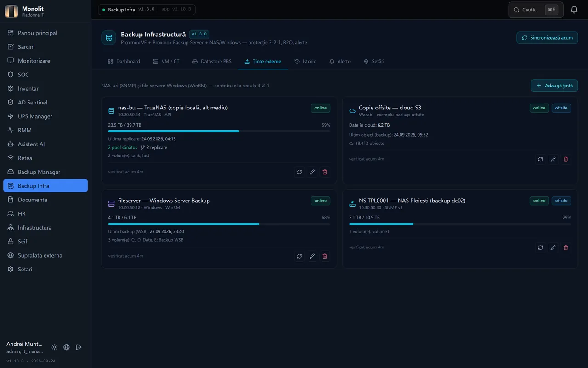588x368 pixels.
Task: Select the Ținte externe tab
Action: [263, 62]
